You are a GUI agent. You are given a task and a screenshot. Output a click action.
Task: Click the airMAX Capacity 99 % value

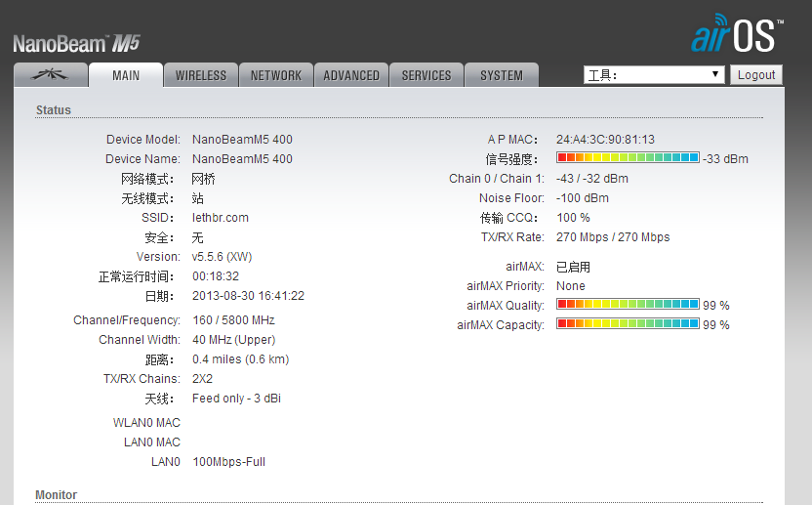coord(715,325)
